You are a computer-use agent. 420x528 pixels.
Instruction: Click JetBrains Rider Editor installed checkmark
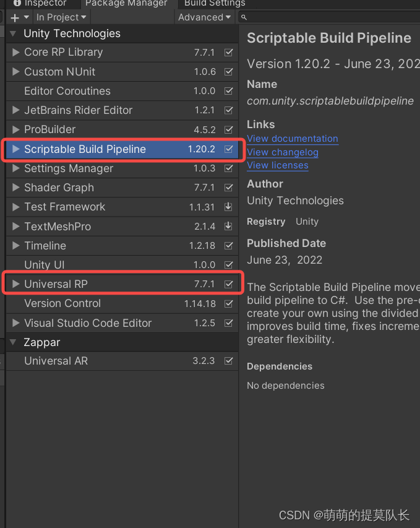click(228, 110)
